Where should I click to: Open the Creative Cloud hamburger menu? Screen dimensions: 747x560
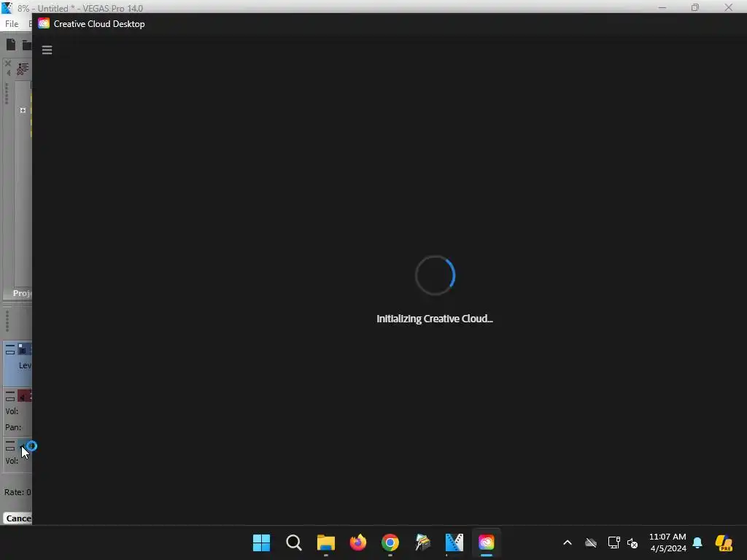point(47,50)
